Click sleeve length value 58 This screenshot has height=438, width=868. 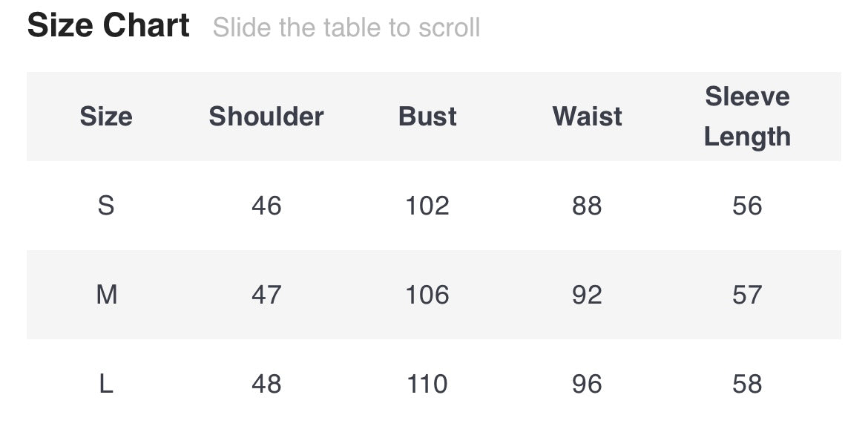(x=747, y=384)
